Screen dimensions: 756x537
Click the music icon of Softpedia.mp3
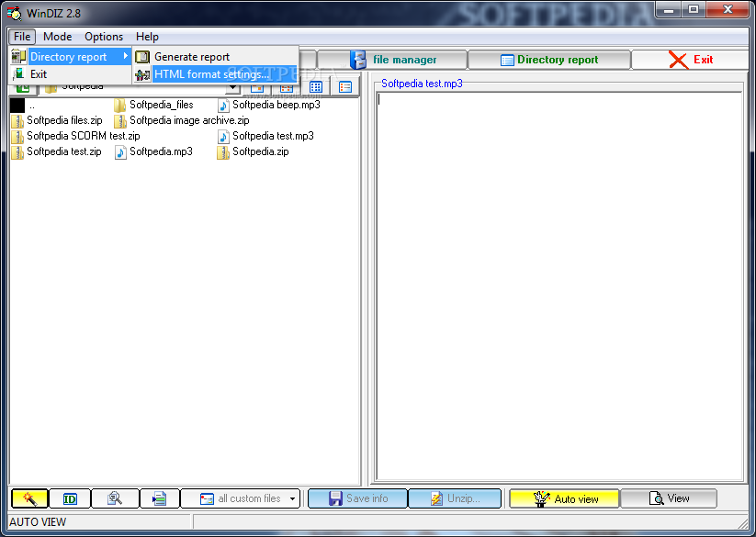click(120, 152)
